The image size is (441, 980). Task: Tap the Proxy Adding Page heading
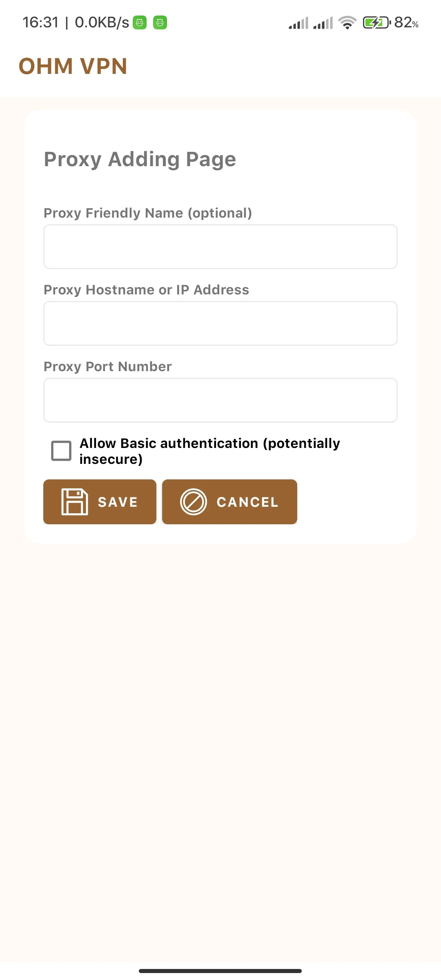click(140, 159)
